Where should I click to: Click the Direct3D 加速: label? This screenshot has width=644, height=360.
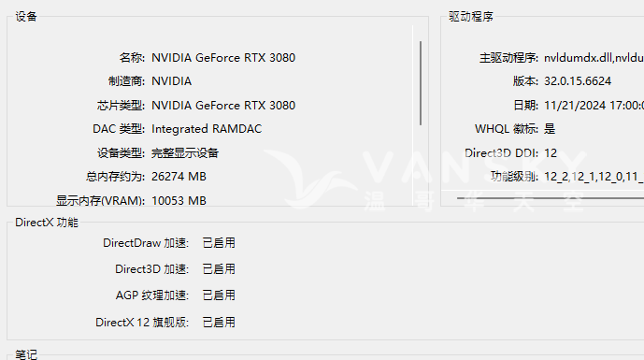(x=152, y=269)
